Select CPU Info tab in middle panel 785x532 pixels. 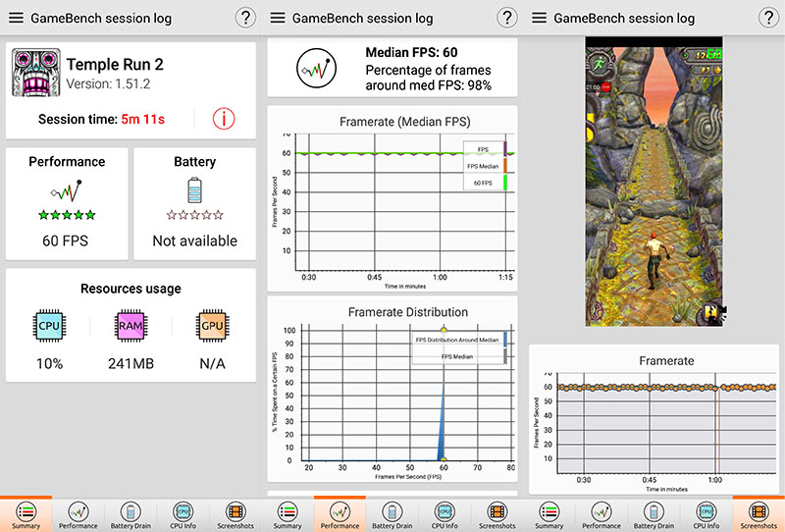pos(445,515)
